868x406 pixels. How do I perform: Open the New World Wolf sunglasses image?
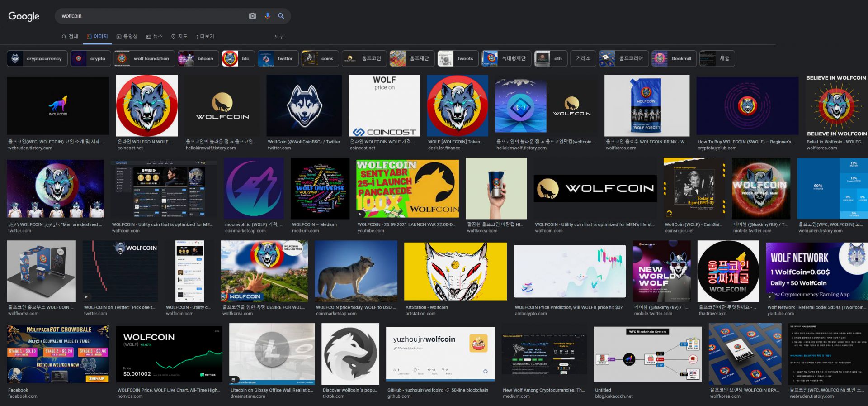point(662,271)
